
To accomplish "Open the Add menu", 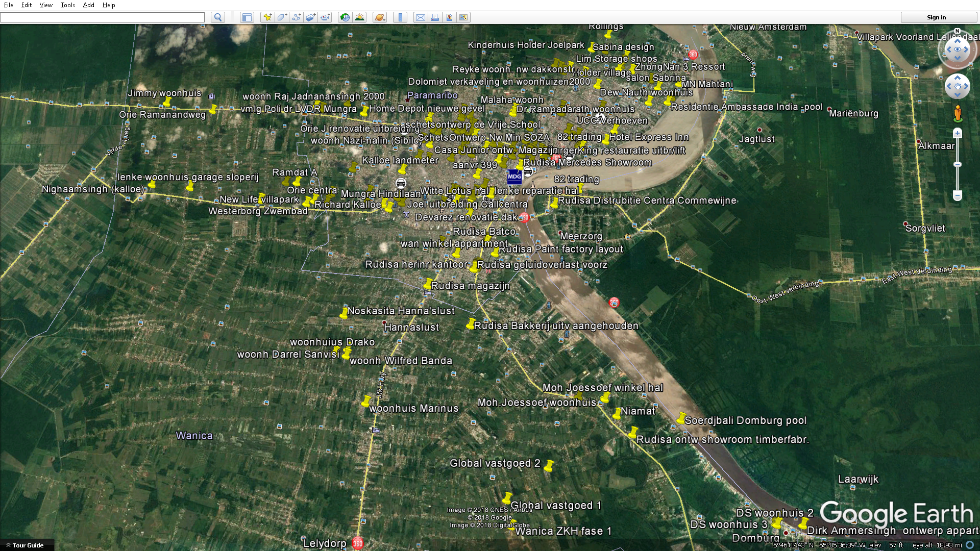I will 89,5.
